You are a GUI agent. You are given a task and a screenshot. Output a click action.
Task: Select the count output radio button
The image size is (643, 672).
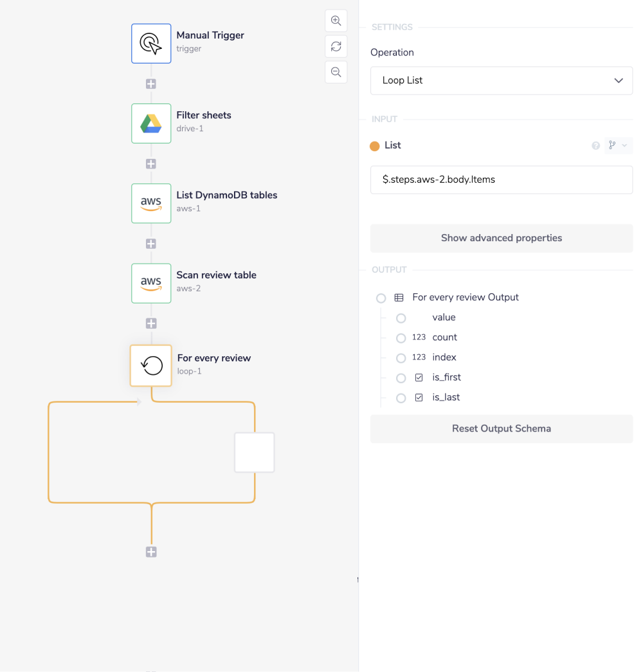click(401, 338)
